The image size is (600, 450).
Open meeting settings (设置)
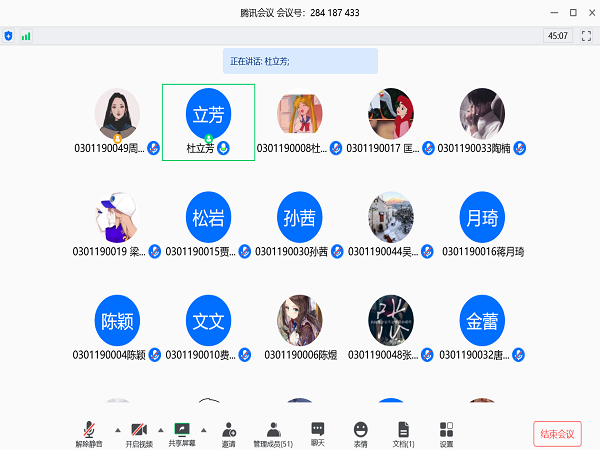[x=447, y=428]
